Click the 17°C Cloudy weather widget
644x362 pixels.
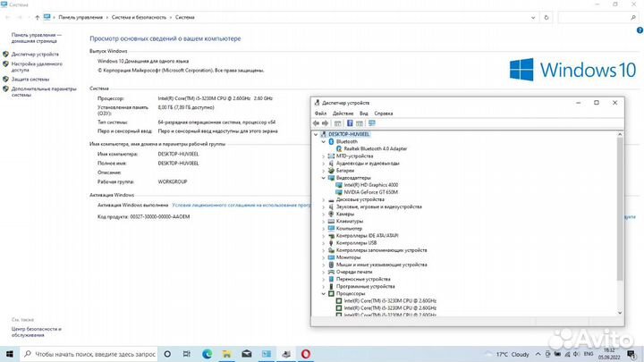[508, 354]
